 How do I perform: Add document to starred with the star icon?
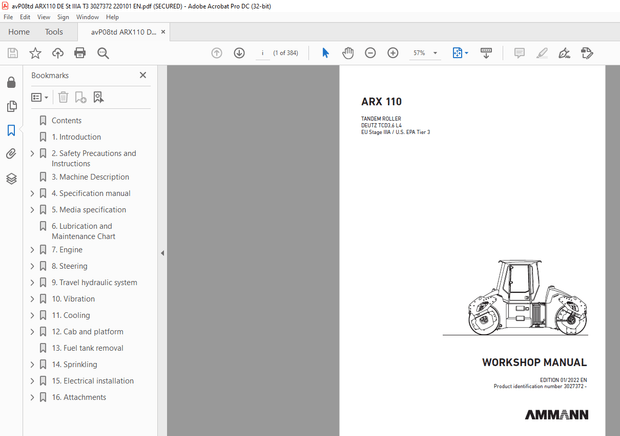point(35,53)
